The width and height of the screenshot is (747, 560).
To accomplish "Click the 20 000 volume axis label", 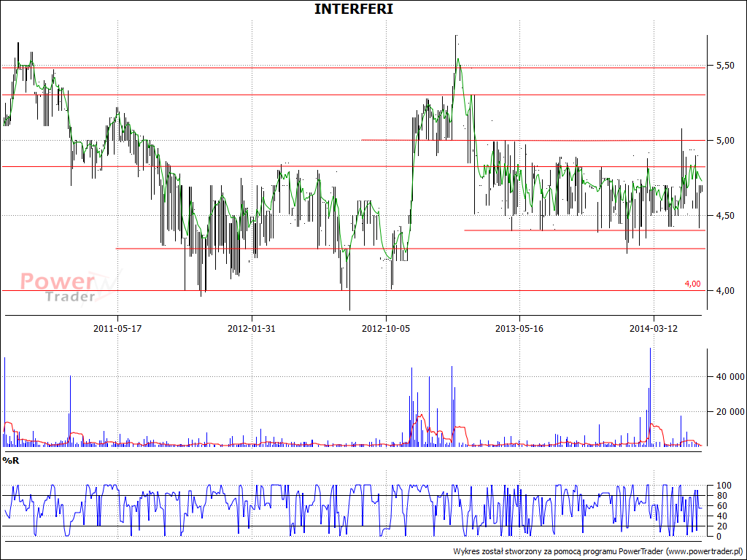I will (x=730, y=411).
